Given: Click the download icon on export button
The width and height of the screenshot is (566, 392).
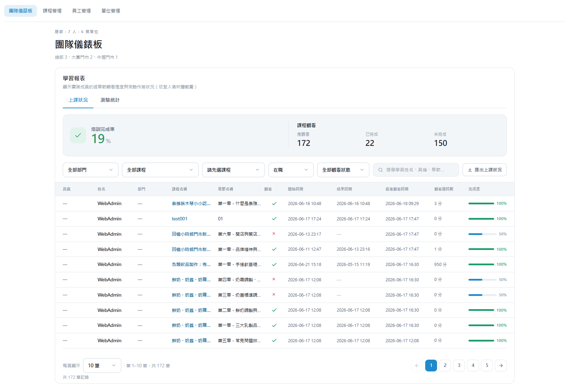Looking at the screenshot, I should tap(470, 170).
